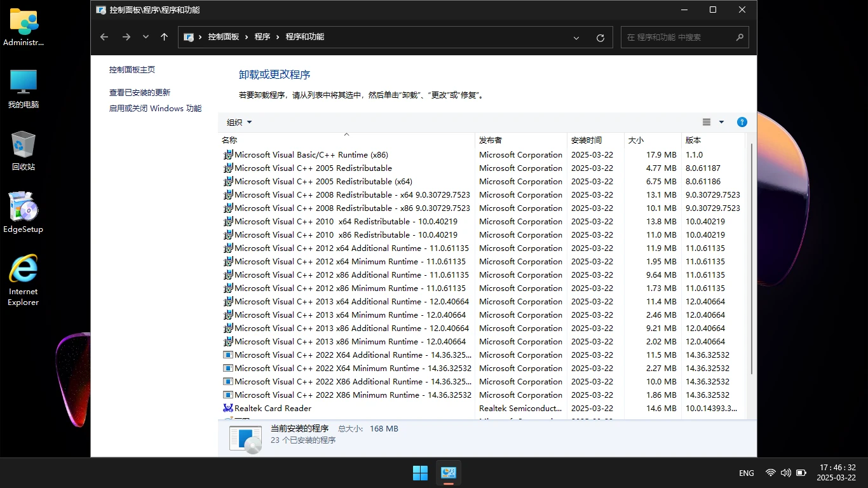868x488 pixels.
Task: Click the forward navigation arrow
Action: (126, 37)
